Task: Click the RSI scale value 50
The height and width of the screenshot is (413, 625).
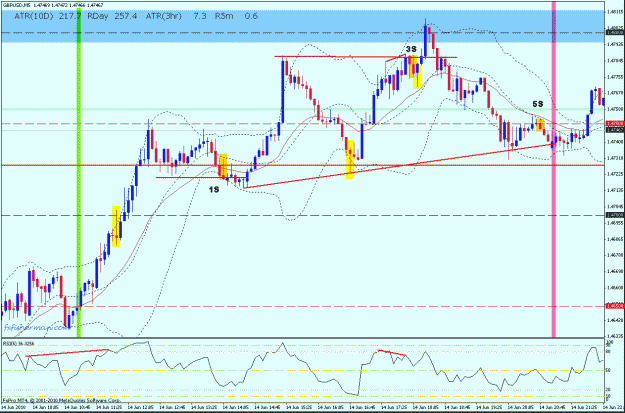Action: tap(608, 371)
